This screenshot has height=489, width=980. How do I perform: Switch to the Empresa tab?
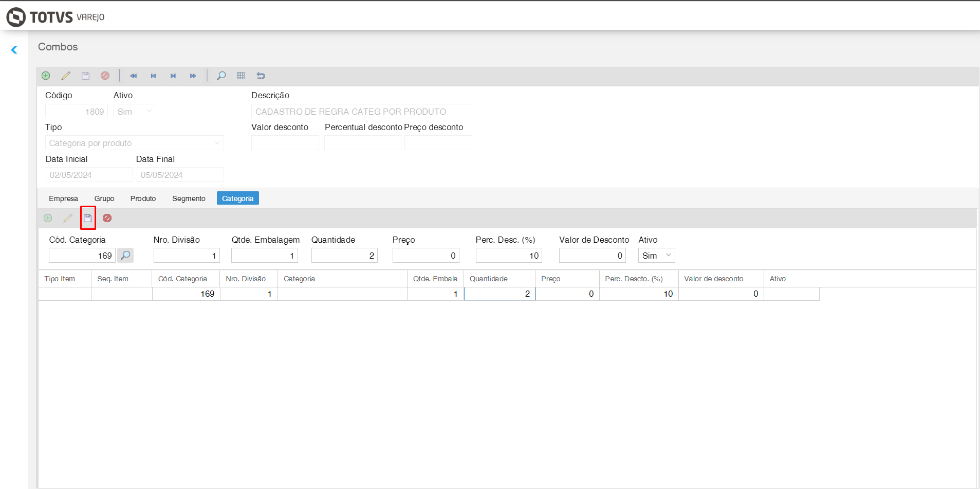click(63, 198)
